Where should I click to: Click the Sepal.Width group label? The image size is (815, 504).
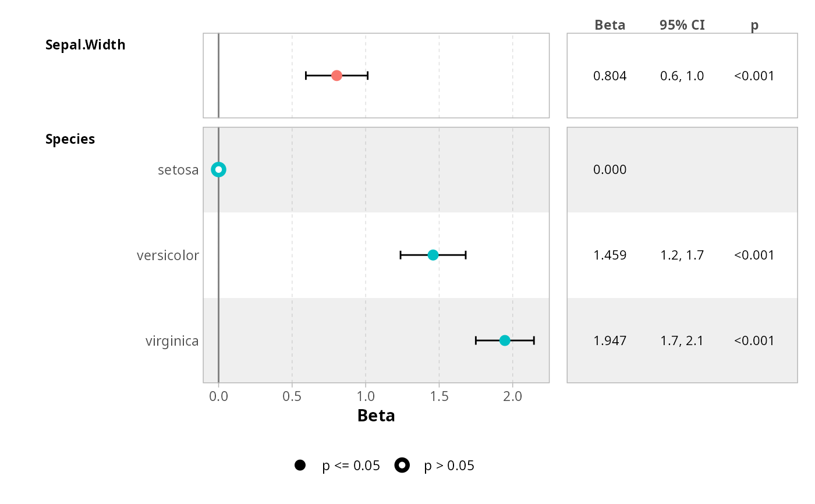[85, 45]
